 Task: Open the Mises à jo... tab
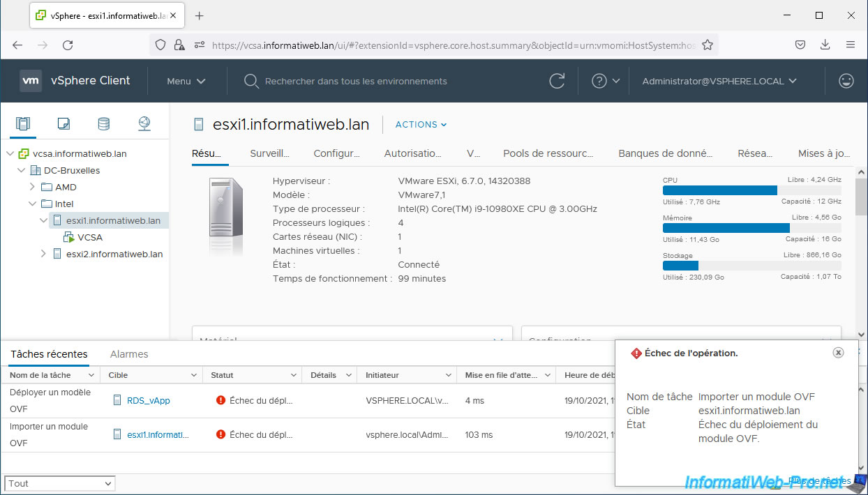coord(824,153)
